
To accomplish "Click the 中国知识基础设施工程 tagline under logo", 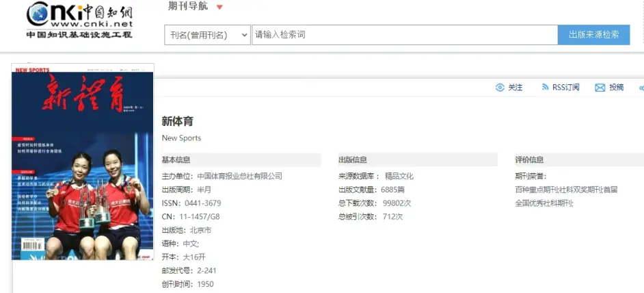I will pyautogui.click(x=80, y=34).
